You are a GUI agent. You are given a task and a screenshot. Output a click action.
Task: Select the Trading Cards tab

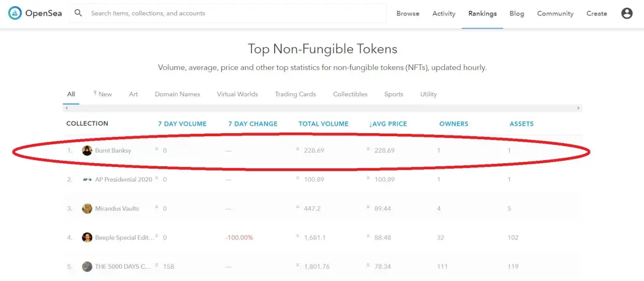coord(296,94)
